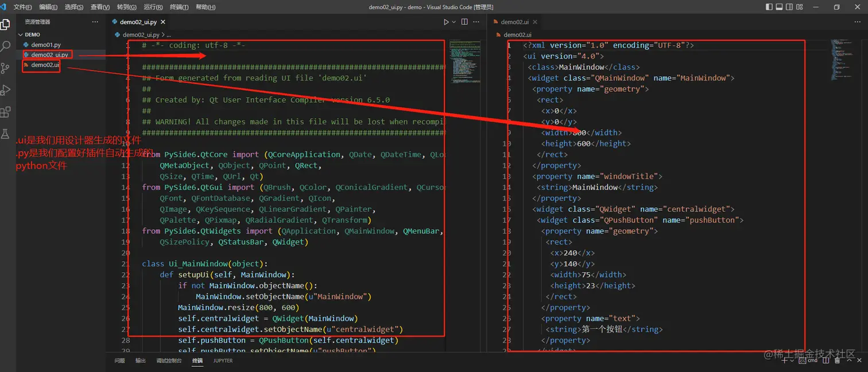868x372 pixels.
Task: Click the '<class>MainWindow</class>' XML line
Action: (583, 67)
